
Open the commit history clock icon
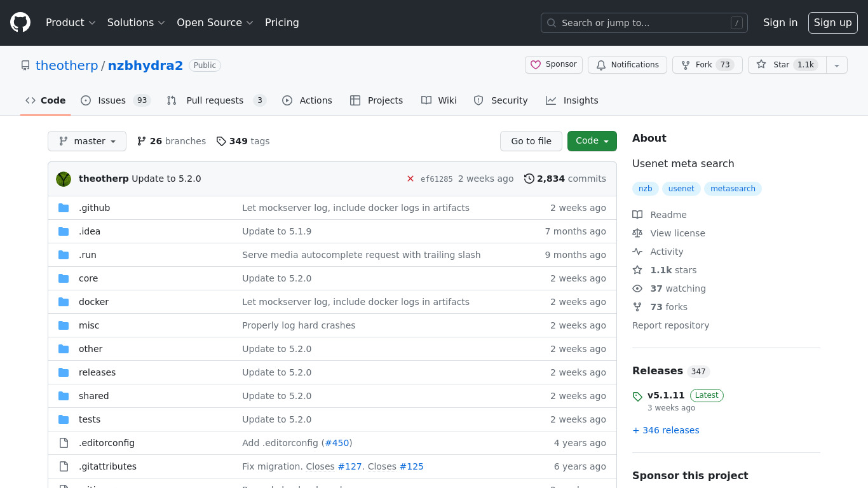529,179
